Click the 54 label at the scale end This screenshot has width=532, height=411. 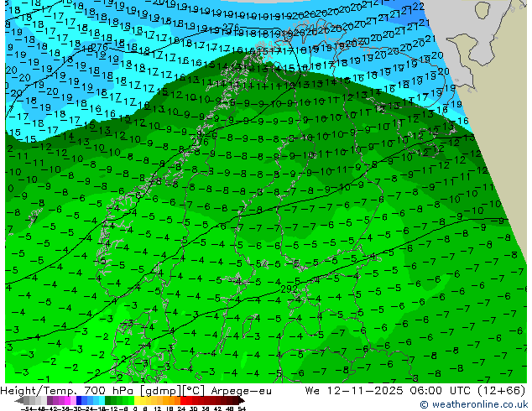[242, 408]
